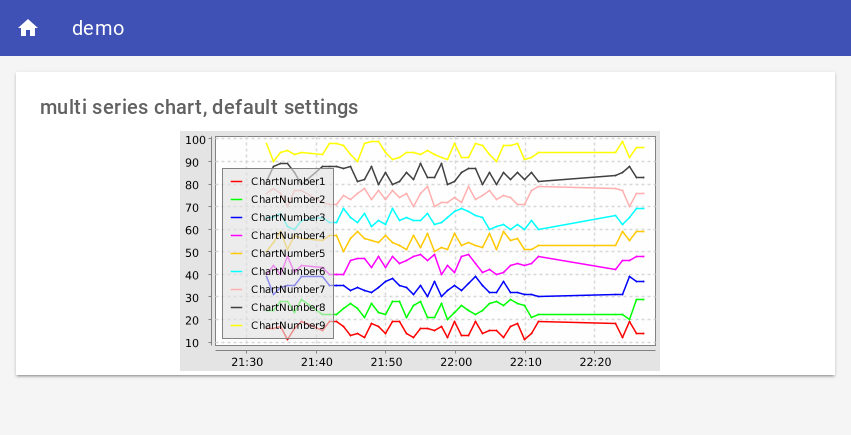The width and height of the screenshot is (851, 435).
Task: Click the ChartNumber8 legend label
Action: (x=288, y=307)
